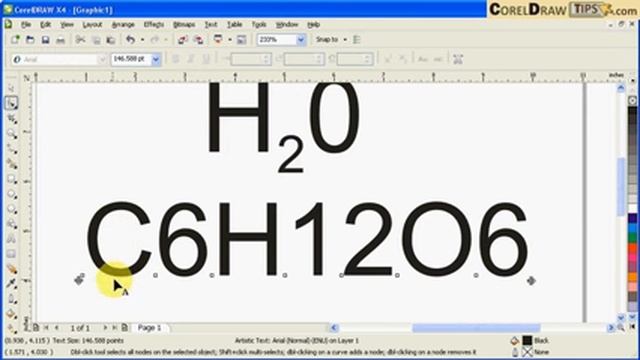Open the font size dropdown 146.588 pt

click(x=156, y=60)
